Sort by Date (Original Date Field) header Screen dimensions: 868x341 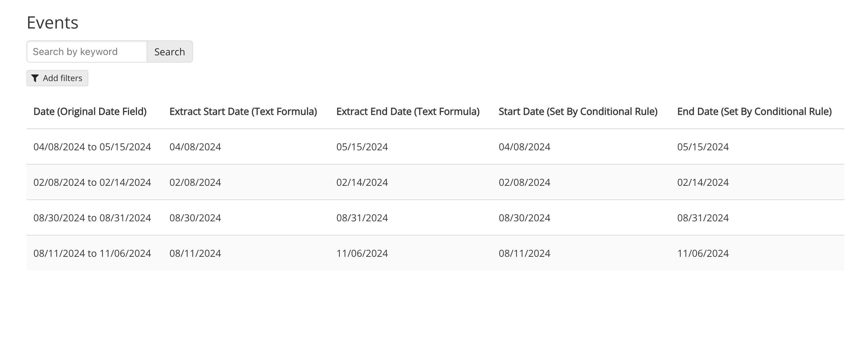90,112
